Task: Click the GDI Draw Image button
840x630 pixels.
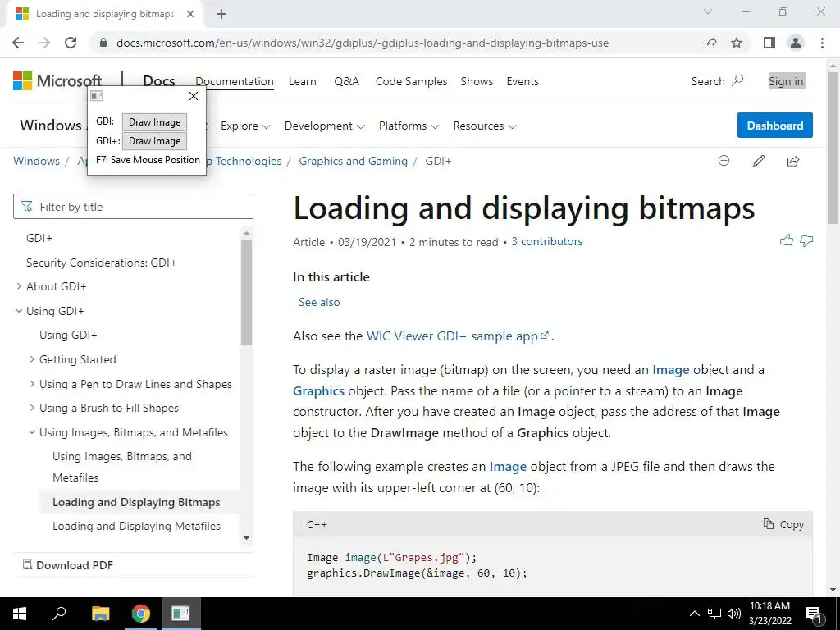Action: 154,122
